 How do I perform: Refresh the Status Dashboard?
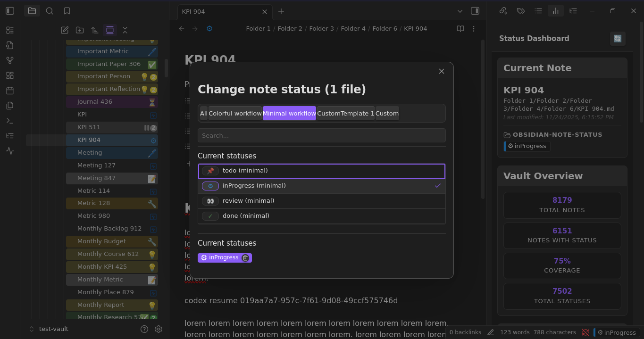point(618,39)
